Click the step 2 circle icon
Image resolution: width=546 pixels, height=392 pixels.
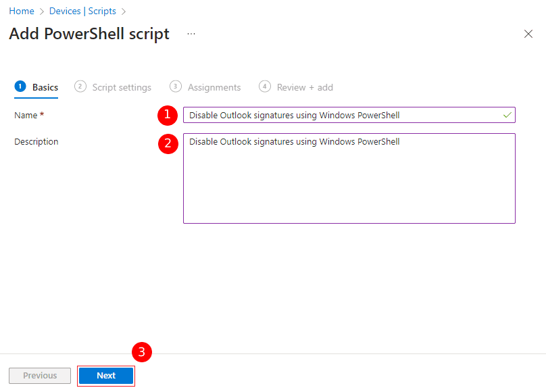coord(80,87)
